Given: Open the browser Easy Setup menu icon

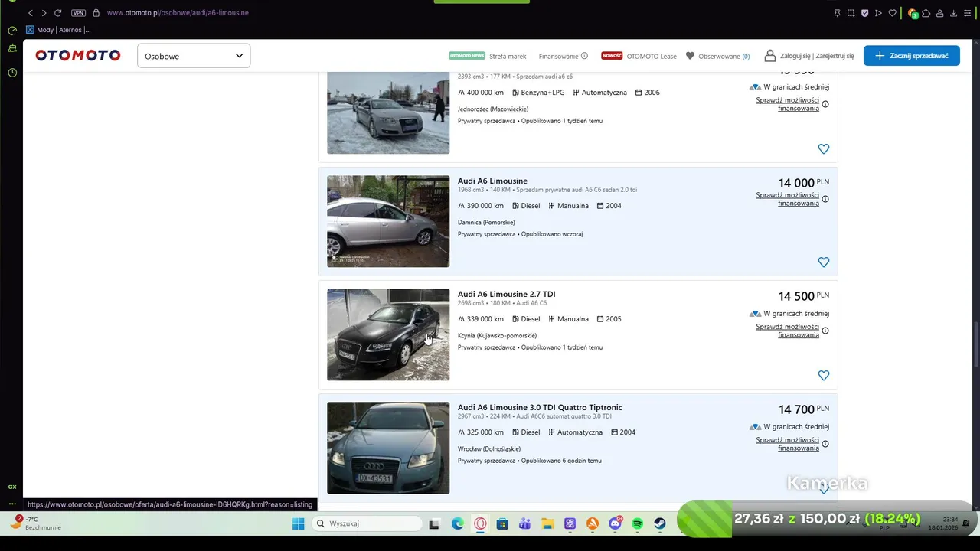Looking at the screenshot, I should (967, 13).
